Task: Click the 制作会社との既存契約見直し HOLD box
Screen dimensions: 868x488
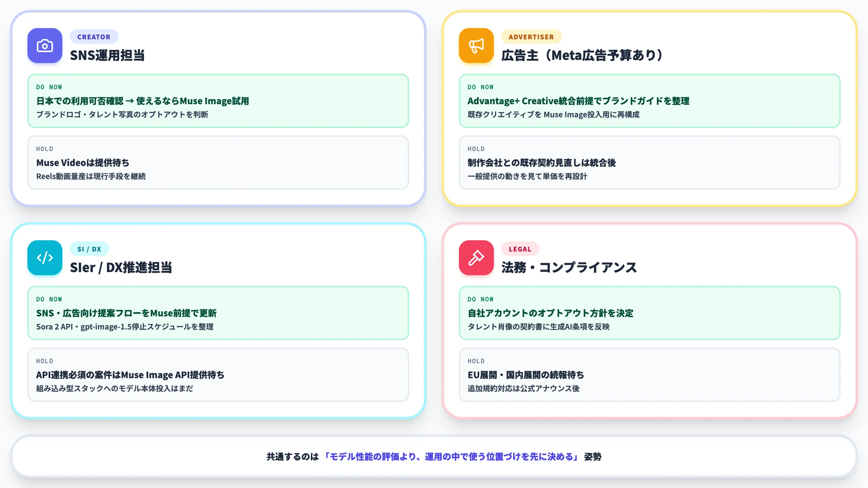Action: [649, 163]
